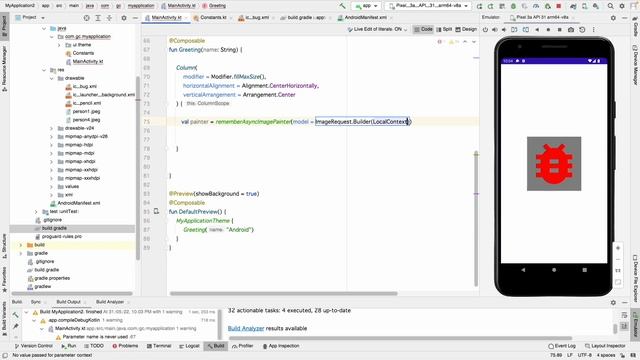Click emulator Volume Down icon
Image resolution: width=640 pixels, height=360 pixels.
point(504,30)
